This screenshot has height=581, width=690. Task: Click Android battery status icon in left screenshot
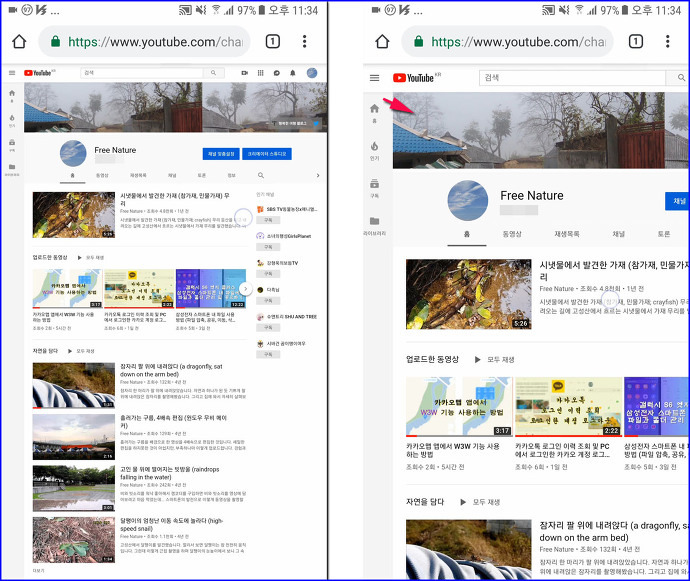click(x=262, y=10)
